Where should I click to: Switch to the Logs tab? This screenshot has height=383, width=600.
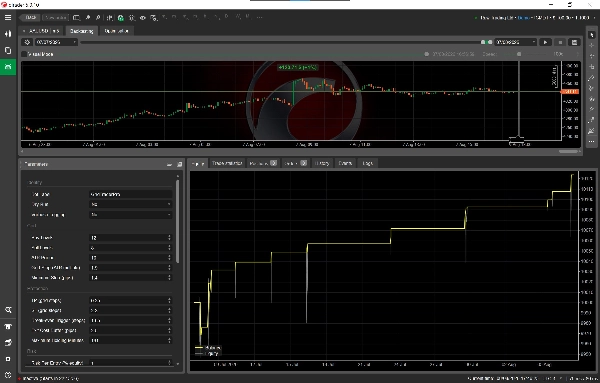[x=367, y=163]
